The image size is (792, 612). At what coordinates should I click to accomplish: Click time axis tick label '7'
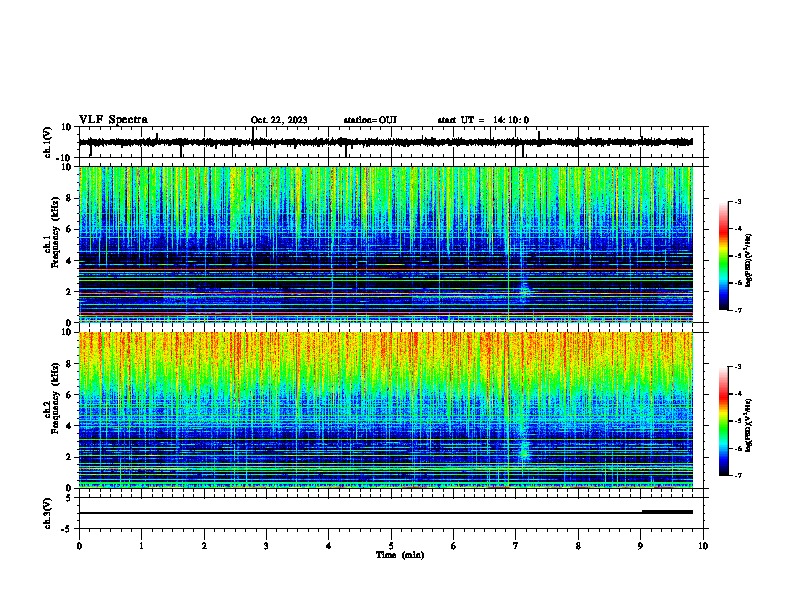(516, 546)
